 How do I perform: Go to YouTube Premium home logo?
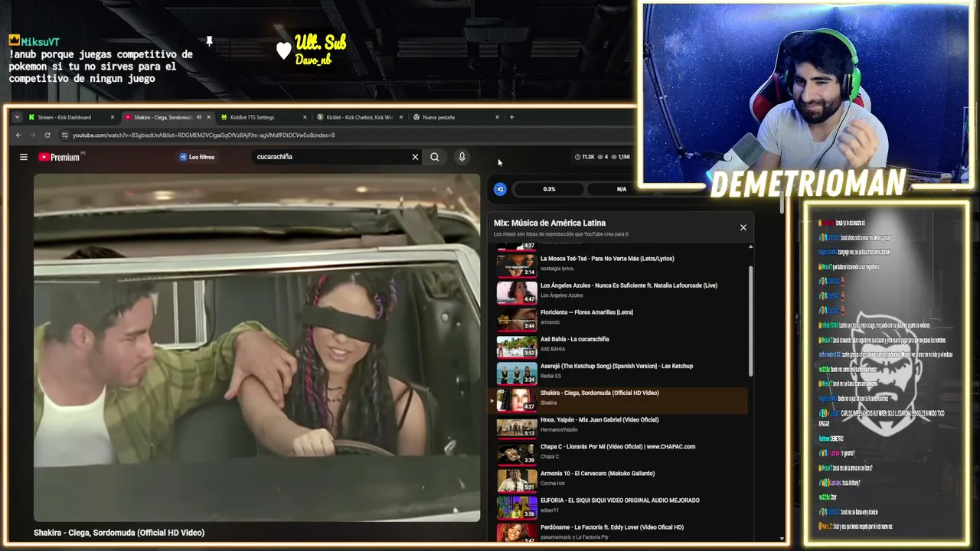(x=59, y=157)
